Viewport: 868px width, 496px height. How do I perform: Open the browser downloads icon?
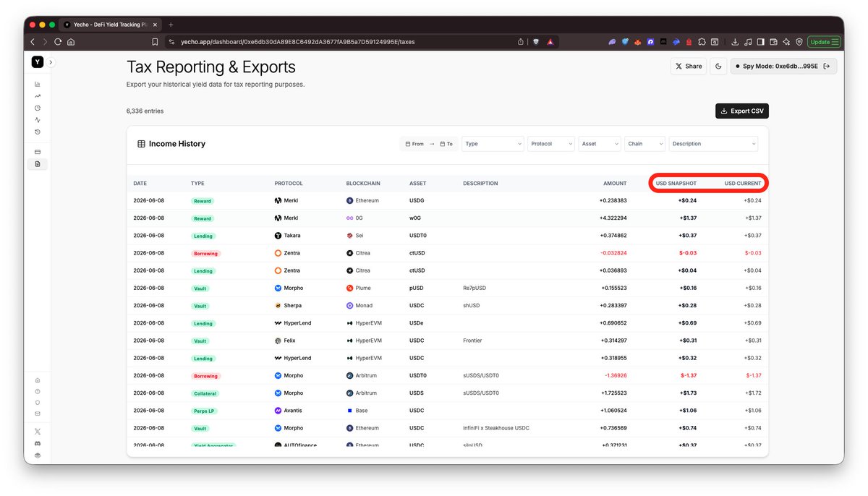[x=735, y=42]
